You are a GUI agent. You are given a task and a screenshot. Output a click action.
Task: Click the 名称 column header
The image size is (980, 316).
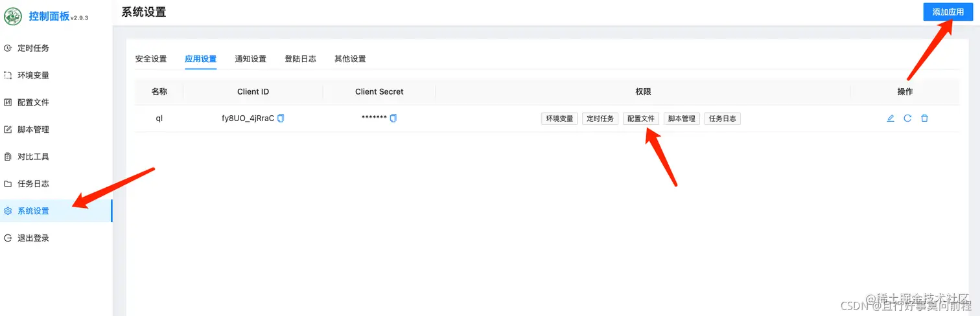pyautogui.click(x=159, y=92)
